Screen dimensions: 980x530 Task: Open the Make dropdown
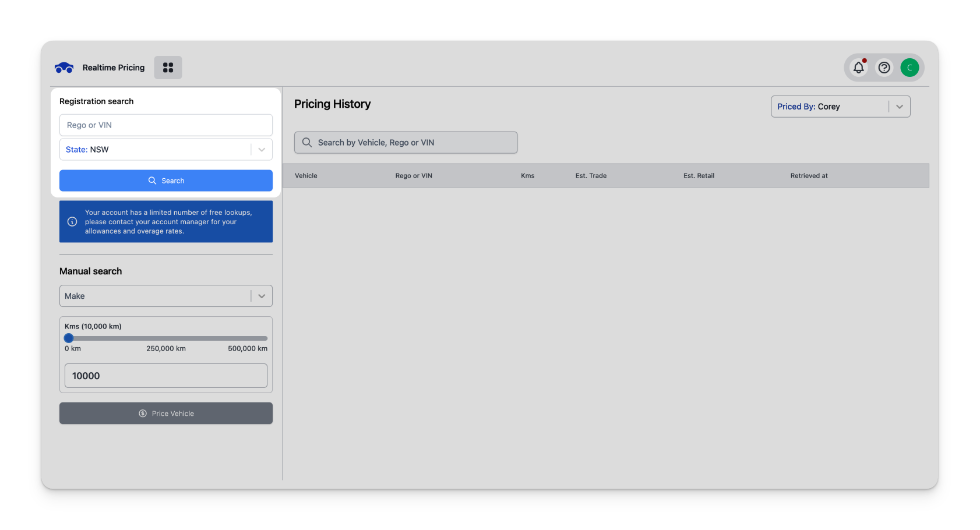click(262, 296)
